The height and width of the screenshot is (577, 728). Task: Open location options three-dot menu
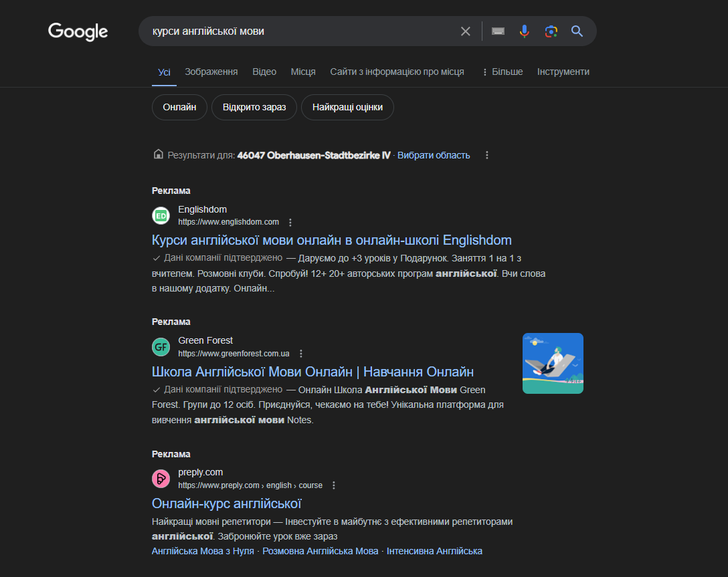(x=486, y=155)
